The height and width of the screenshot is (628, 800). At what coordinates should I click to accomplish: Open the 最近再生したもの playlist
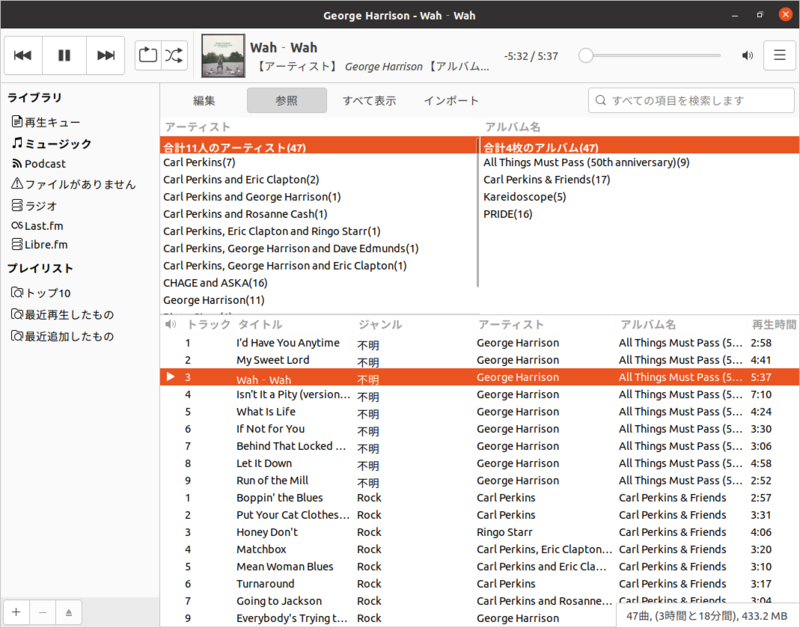[63, 314]
